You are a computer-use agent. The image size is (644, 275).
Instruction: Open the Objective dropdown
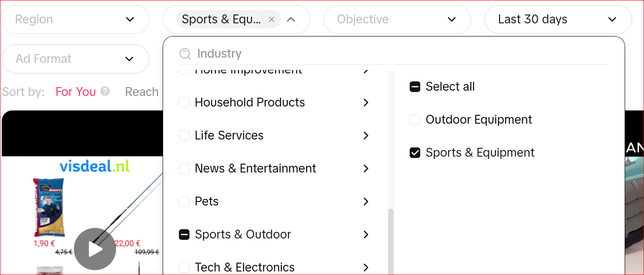coord(397,19)
